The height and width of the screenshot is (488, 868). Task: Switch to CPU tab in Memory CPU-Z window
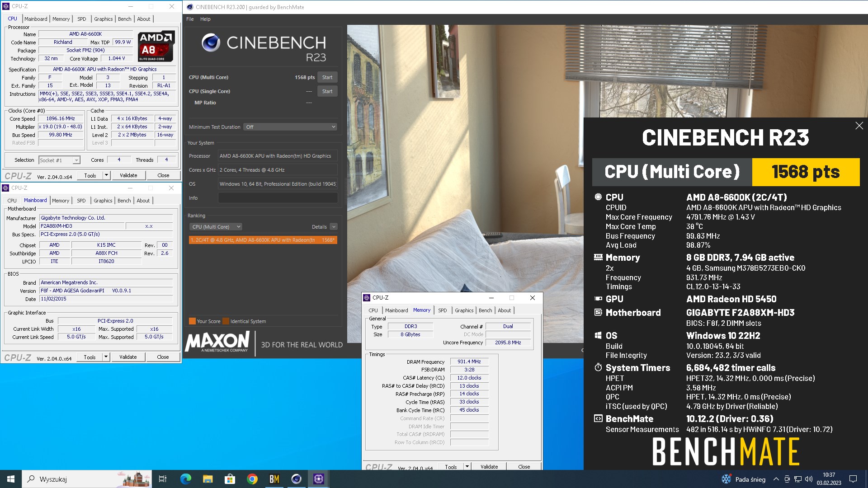(373, 310)
